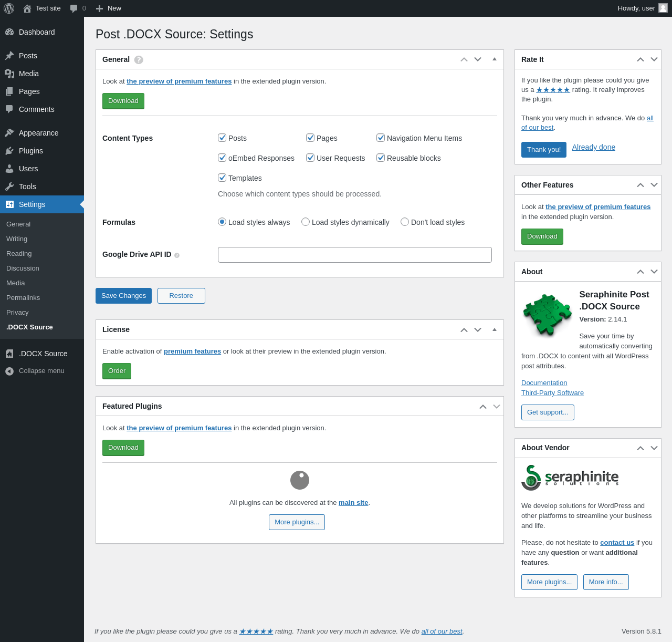Click Thank you! button

pyautogui.click(x=544, y=150)
